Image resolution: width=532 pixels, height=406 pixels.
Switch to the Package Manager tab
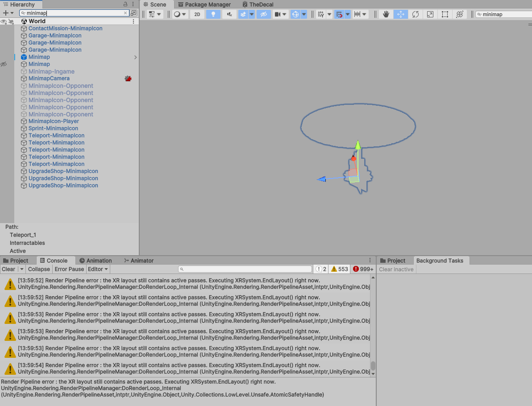pyautogui.click(x=204, y=4)
